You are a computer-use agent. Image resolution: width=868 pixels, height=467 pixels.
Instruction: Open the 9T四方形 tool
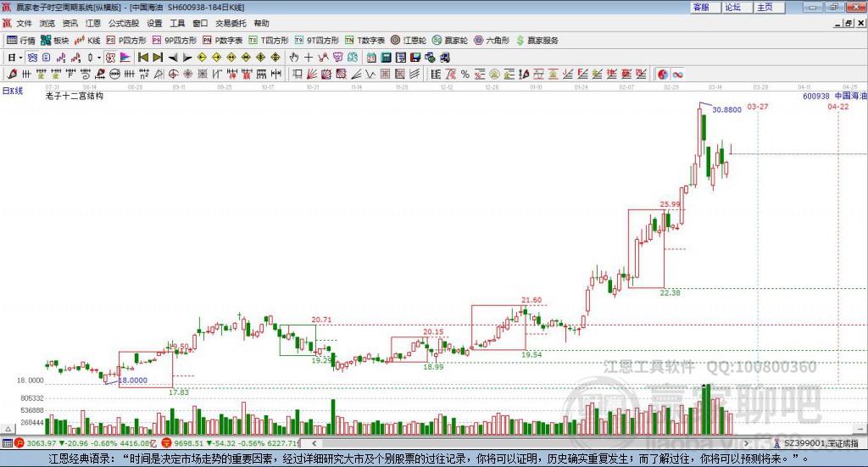tap(317, 41)
